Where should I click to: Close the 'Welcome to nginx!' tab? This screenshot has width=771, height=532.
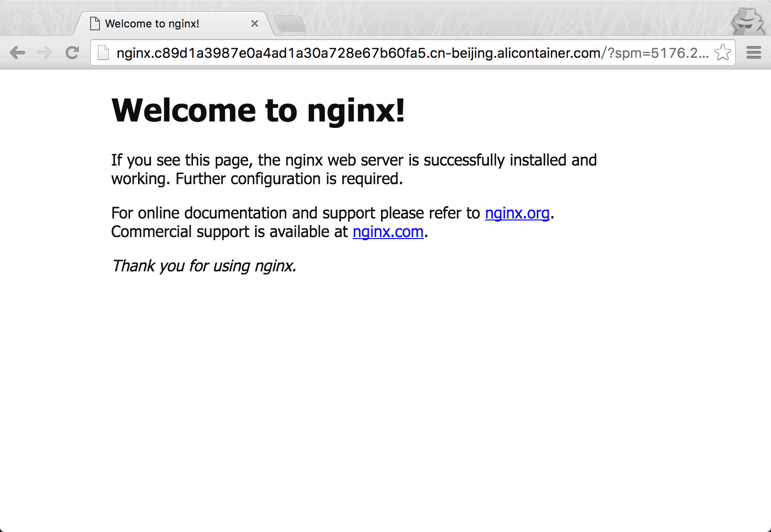click(254, 24)
